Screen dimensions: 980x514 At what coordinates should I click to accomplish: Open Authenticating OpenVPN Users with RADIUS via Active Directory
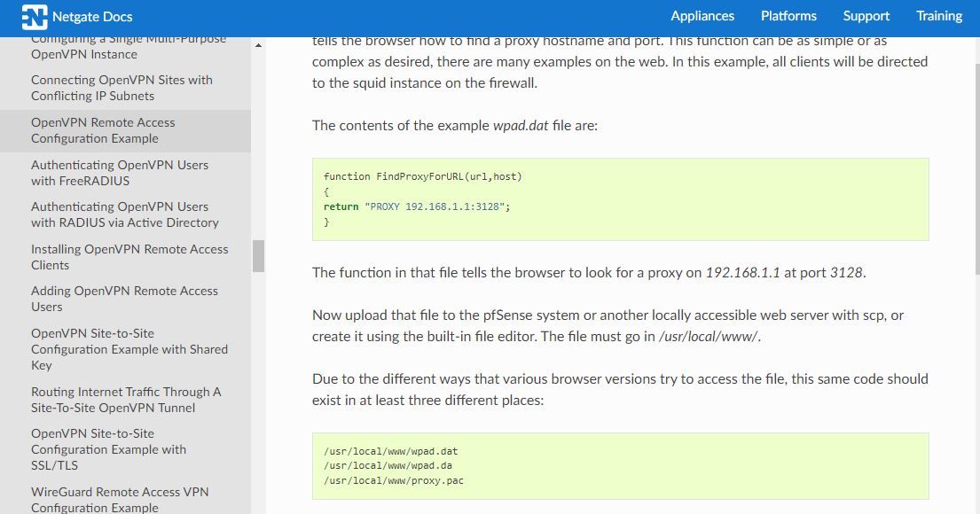(x=125, y=214)
